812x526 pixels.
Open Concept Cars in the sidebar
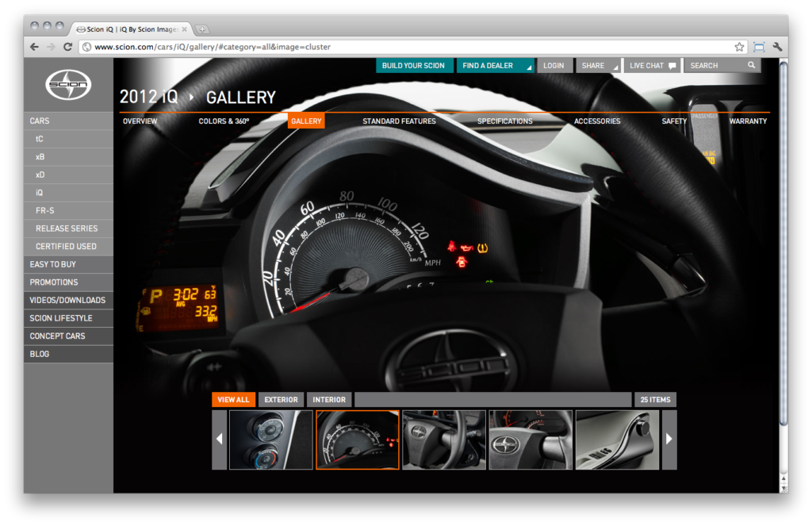tap(68, 336)
